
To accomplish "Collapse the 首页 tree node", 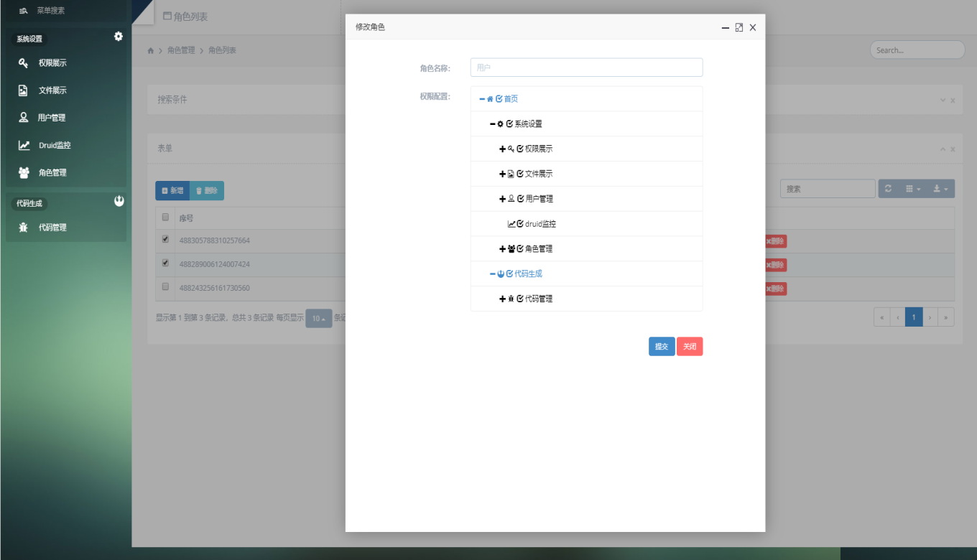I will pyautogui.click(x=482, y=99).
